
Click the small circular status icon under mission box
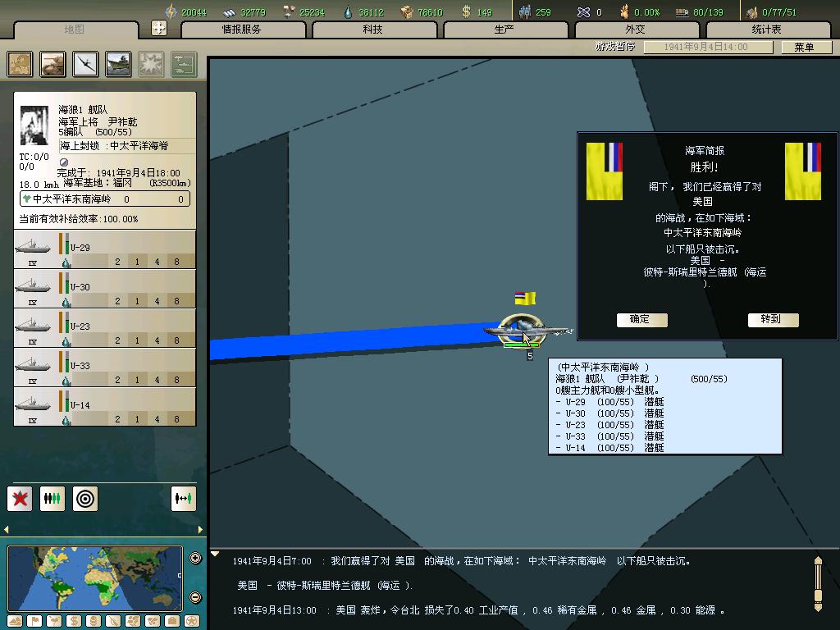click(x=64, y=162)
